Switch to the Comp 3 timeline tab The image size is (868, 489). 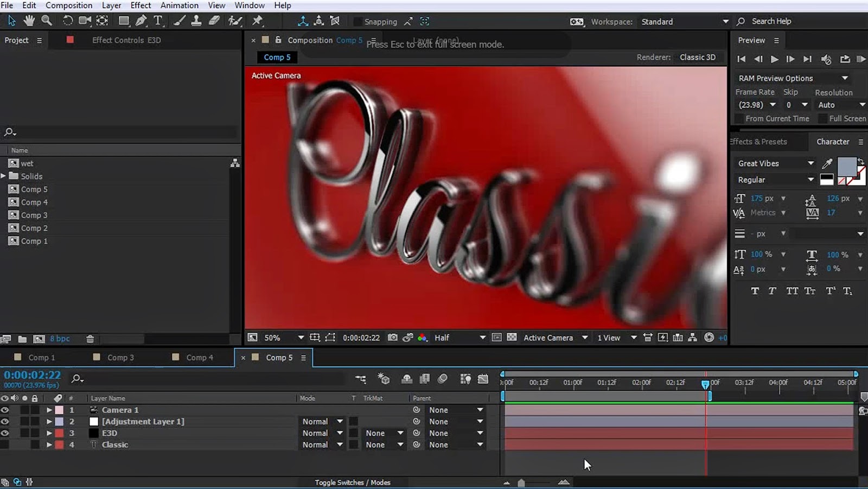pyautogui.click(x=120, y=357)
